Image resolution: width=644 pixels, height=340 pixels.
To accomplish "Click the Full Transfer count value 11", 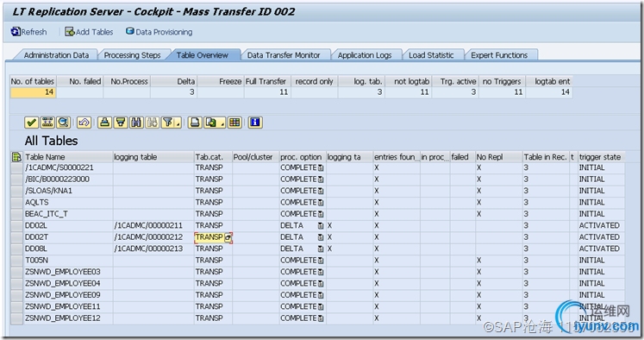I will tap(267, 92).
